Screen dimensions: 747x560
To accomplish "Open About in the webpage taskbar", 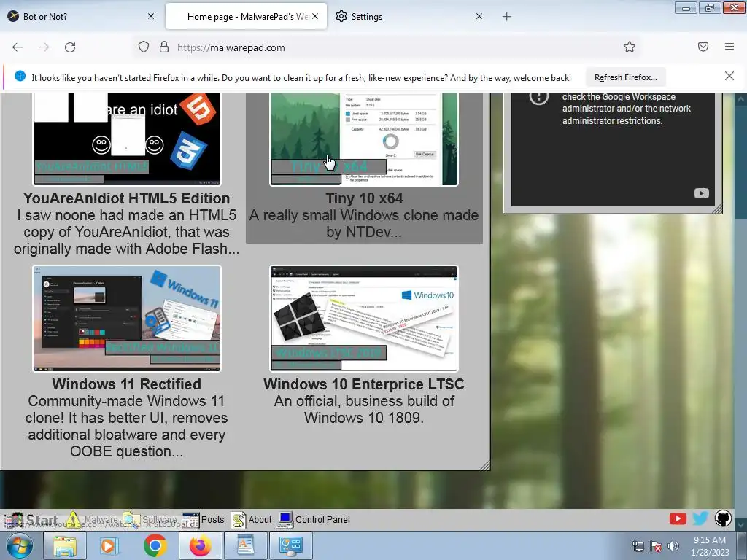I will (x=252, y=519).
